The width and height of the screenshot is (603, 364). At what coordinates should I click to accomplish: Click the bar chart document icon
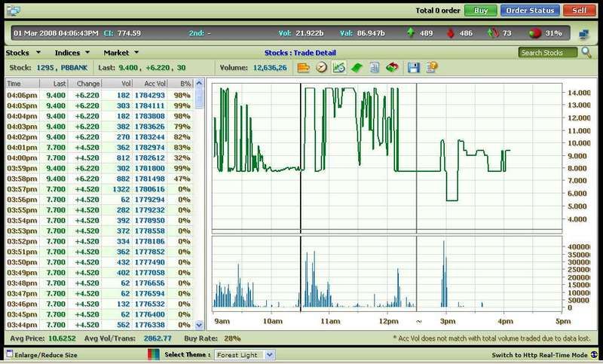pyautogui.click(x=375, y=68)
